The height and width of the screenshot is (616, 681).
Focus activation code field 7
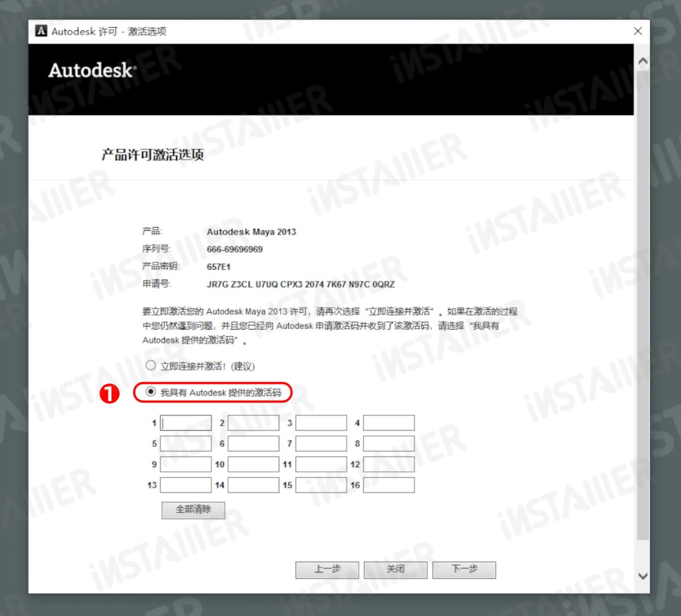[x=322, y=443]
